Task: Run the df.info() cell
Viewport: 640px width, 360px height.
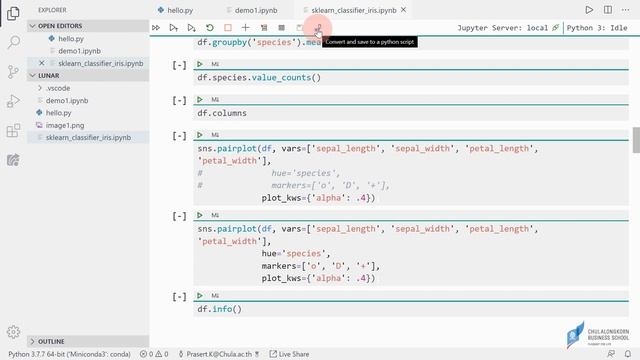Action: pyautogui.click(x=200, y=296)
